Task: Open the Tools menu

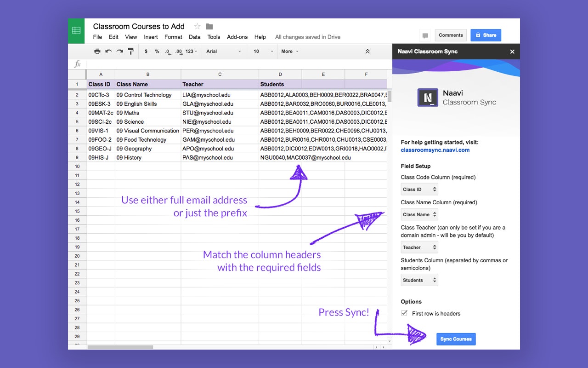Action: [214, 37]
